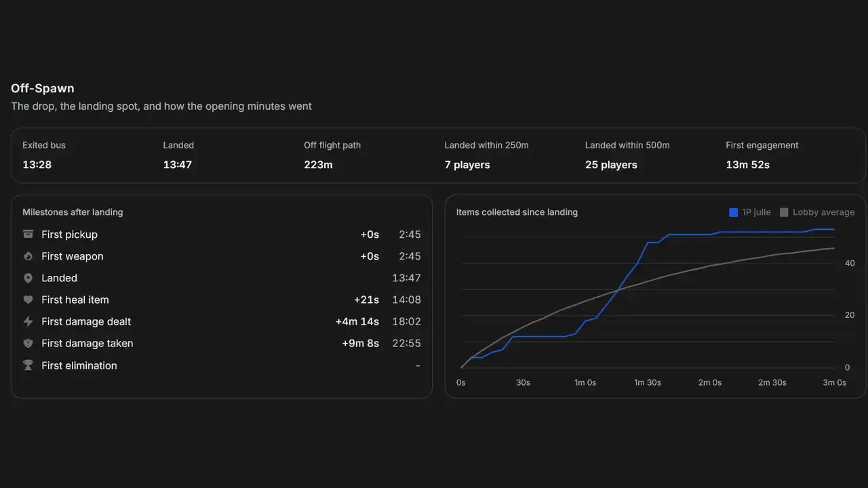Screen dimensions: 868x488
Task: Click the Items collected since landing title
Action: pyautogui.click(x=517, y=212)
